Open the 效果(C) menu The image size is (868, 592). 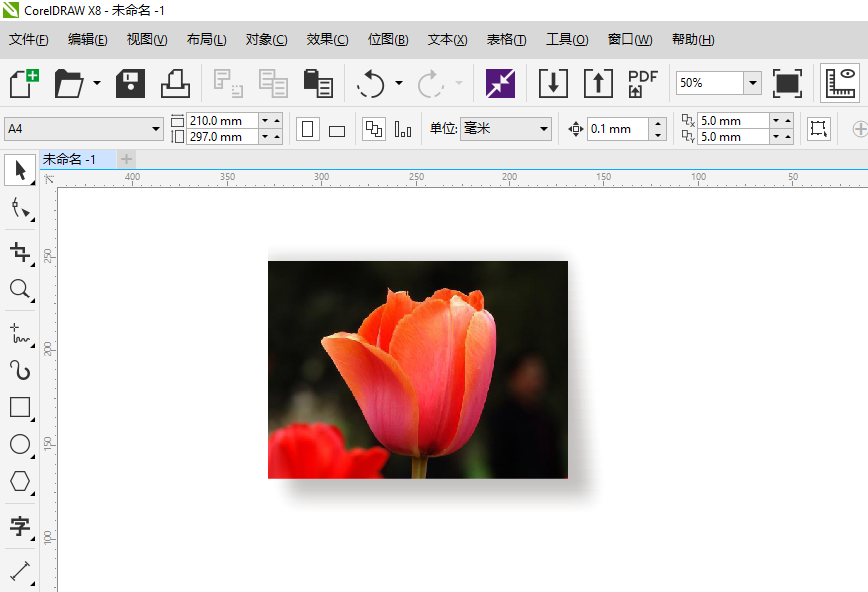(x=327, y=40)
